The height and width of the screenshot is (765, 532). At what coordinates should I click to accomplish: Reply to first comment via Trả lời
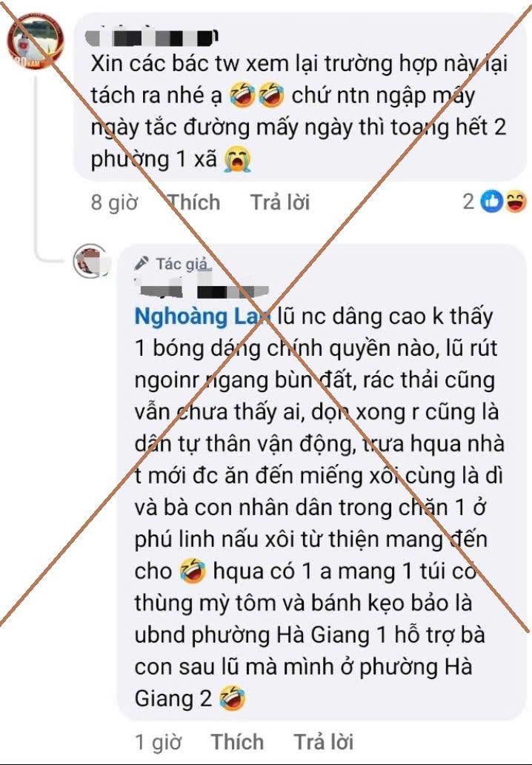(x=280, y=202)
